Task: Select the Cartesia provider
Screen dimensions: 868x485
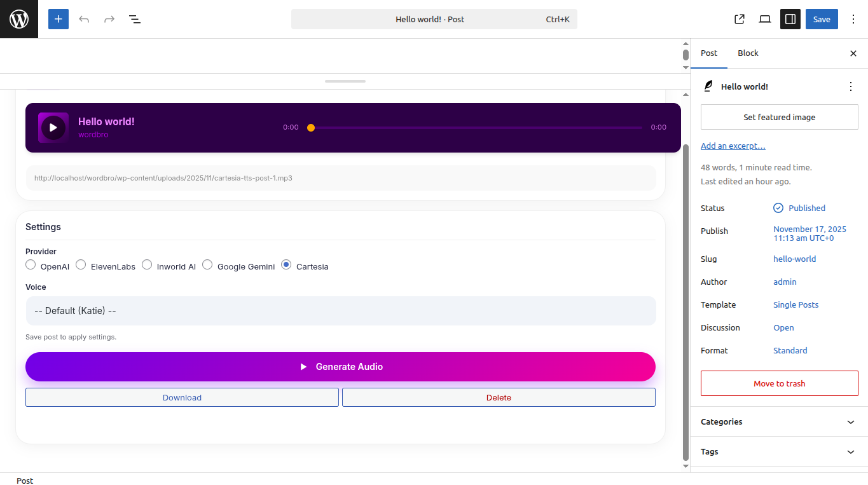Action: pyautogui.click(x=286, y=264)
